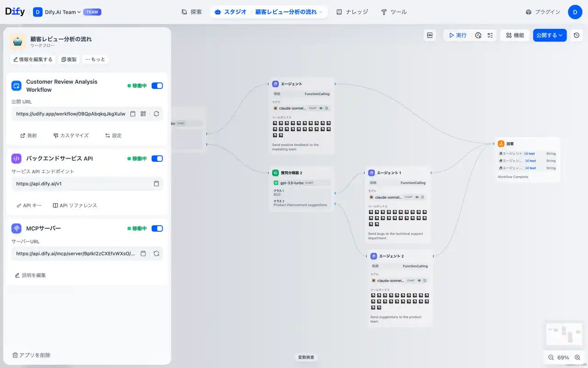Screen dimensions: 588x368
Task: Zoom out the workflow canvas
Action: coord(551,357)
